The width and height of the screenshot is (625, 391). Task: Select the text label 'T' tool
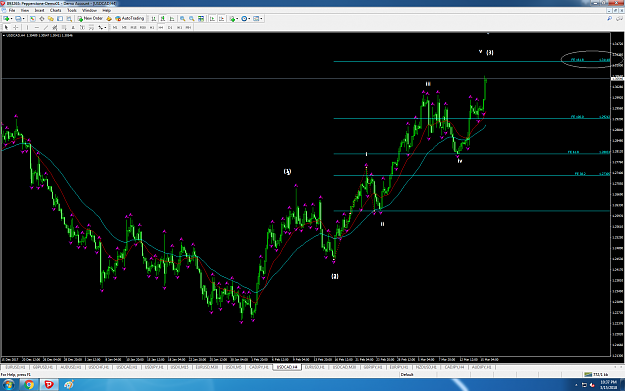point(82,28)
